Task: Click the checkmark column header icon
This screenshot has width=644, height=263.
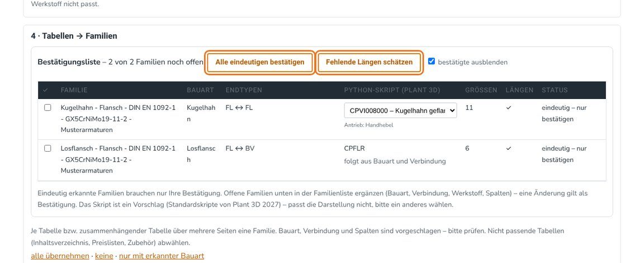Action: tap(45, 90)
